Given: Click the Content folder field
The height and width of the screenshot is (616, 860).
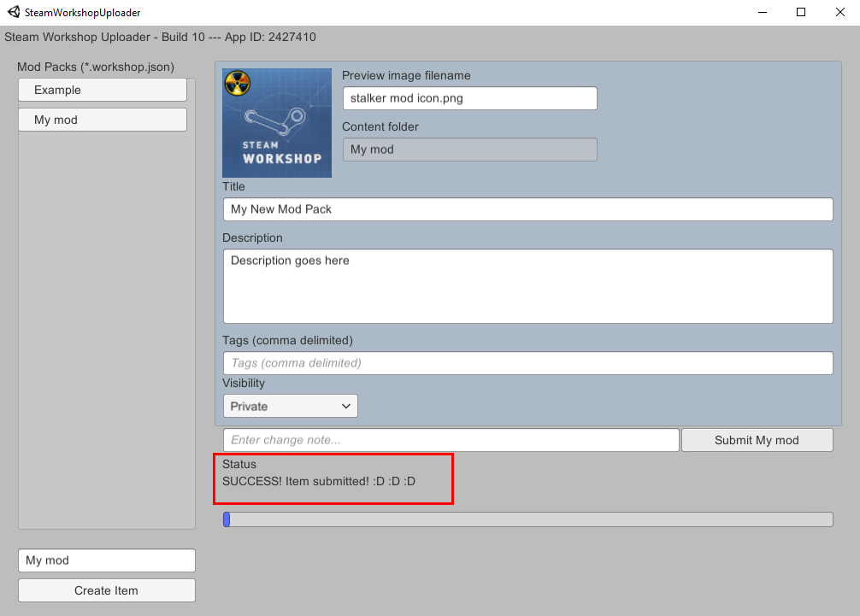Looking at the screenshot, I should click(470, 150).
